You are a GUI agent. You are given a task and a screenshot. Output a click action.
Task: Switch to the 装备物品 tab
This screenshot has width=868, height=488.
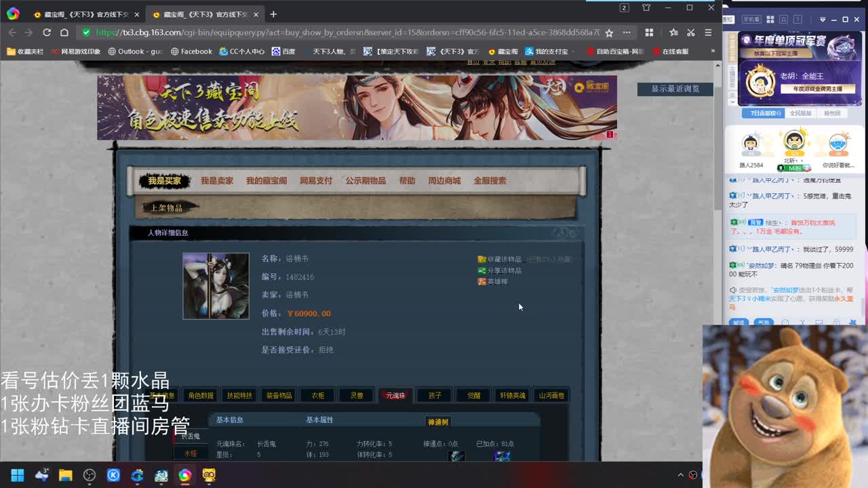(279, 394)
